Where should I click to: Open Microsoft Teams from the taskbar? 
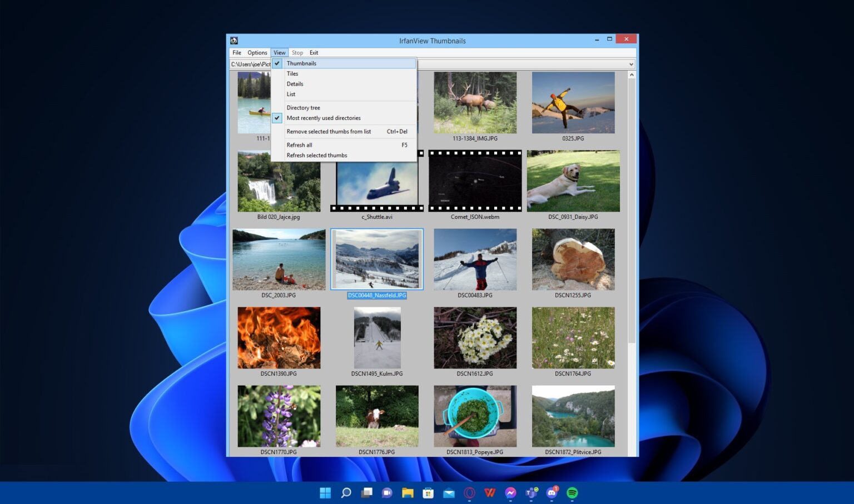tap(530, 493)
